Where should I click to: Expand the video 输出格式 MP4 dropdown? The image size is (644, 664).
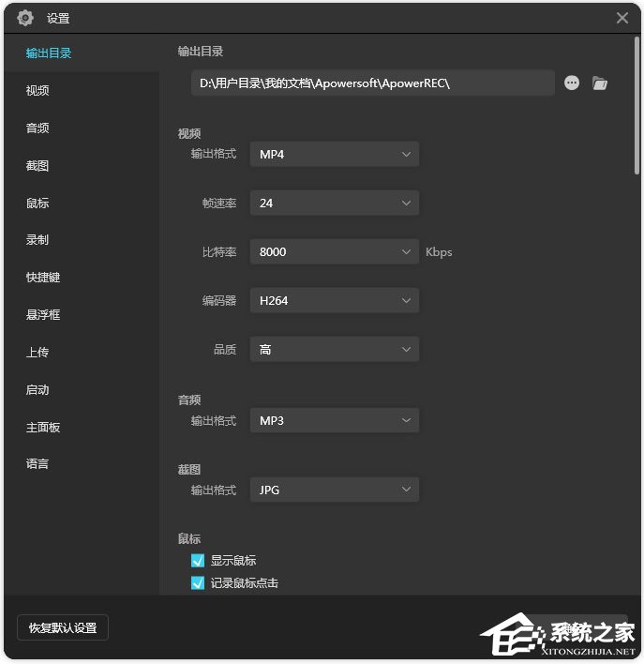(334, 154)
